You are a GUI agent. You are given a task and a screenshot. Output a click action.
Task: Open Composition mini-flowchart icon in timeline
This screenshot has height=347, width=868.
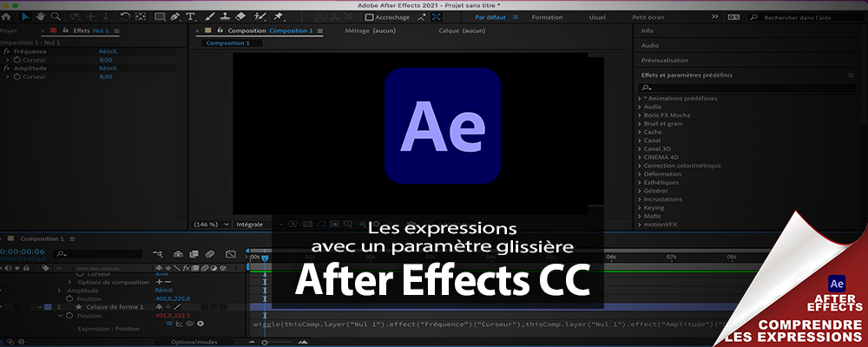(x=158, y=254)
